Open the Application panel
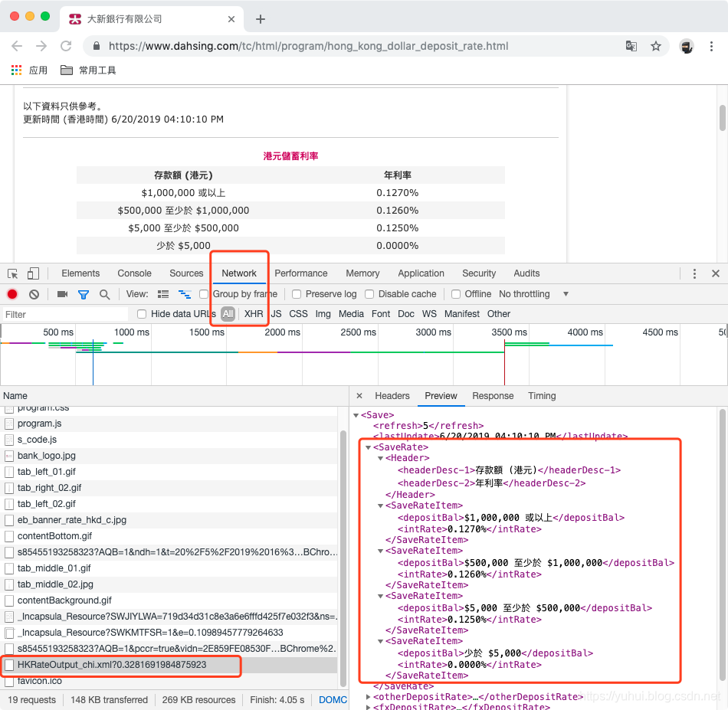Screen dimensions: 728x710 coord(421,273)
